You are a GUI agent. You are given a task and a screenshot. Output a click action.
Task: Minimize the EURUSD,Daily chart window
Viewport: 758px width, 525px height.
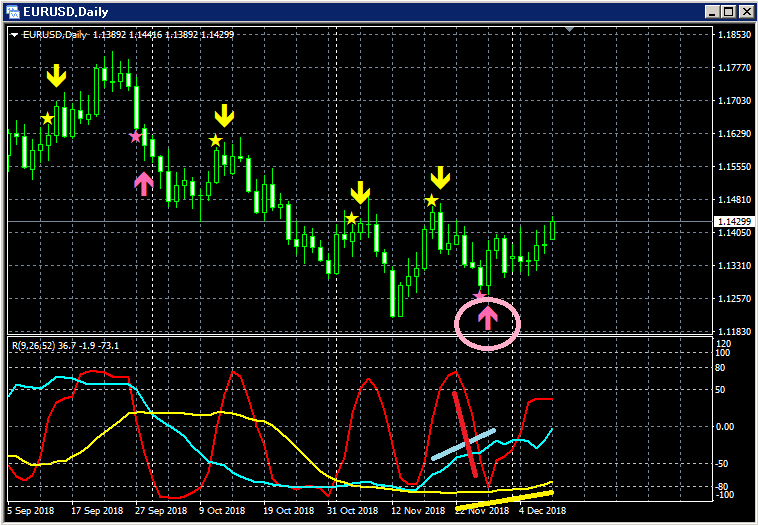pos(712,12)
